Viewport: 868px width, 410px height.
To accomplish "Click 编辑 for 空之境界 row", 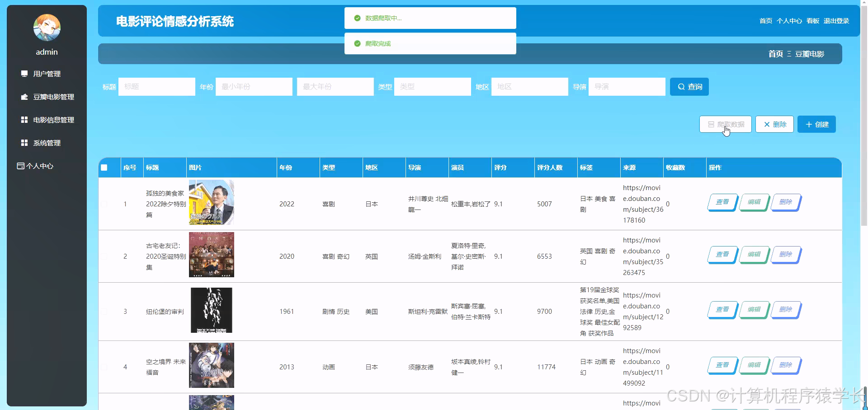I will [x=754, y=365].
